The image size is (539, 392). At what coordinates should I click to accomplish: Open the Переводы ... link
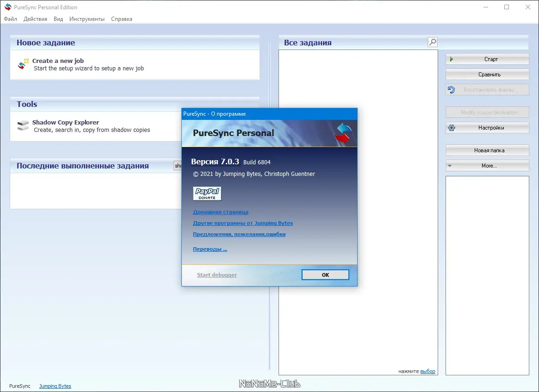tap(210, 249)
